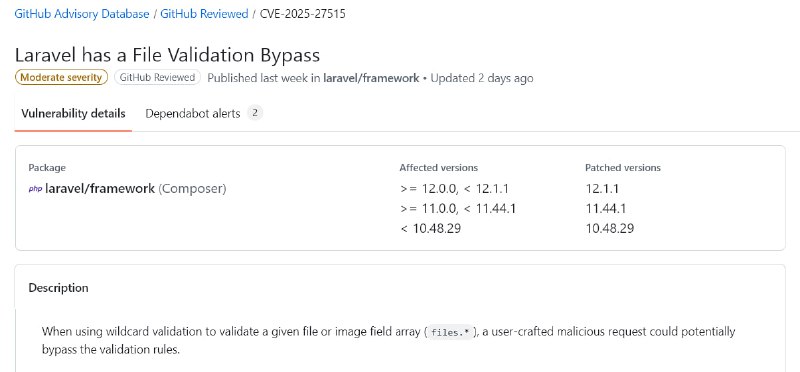Viewport: 800px width, 372px height.
Task: Click the Patched versions column header
Action: (x=622, y=167)
